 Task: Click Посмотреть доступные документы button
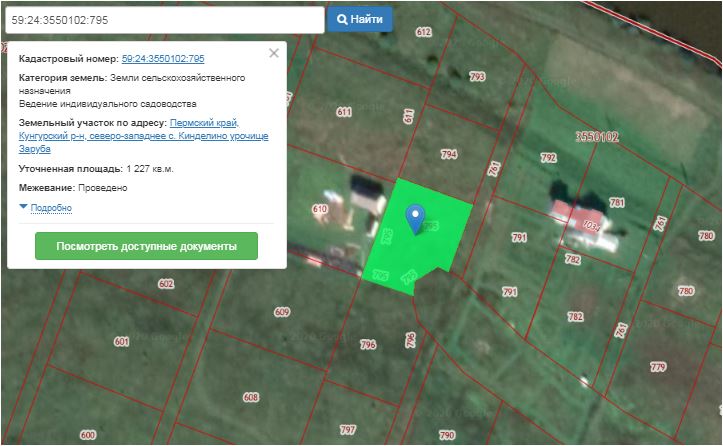coord(146,246)
